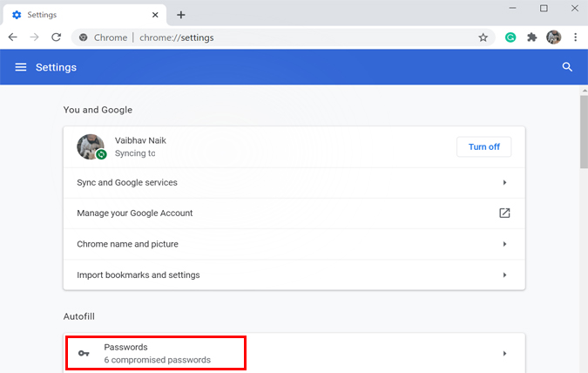Select the Settings browser tab
The image size is (588, 373).
84,15
